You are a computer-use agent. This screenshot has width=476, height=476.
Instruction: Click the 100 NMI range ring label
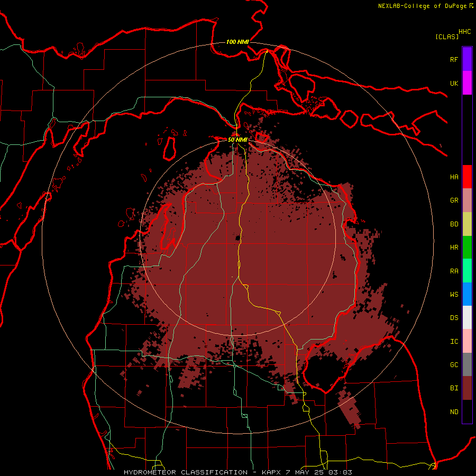pyautogui.click(x=237, y=42)
